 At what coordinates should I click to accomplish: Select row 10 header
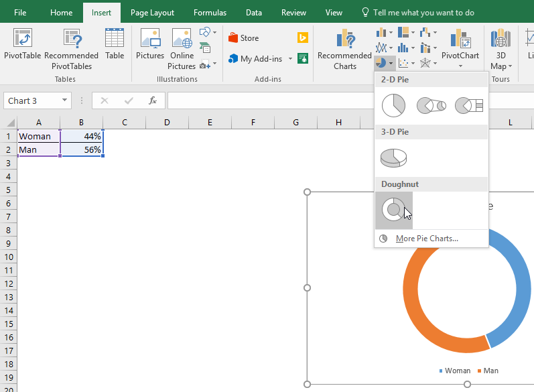click(9, 257)
